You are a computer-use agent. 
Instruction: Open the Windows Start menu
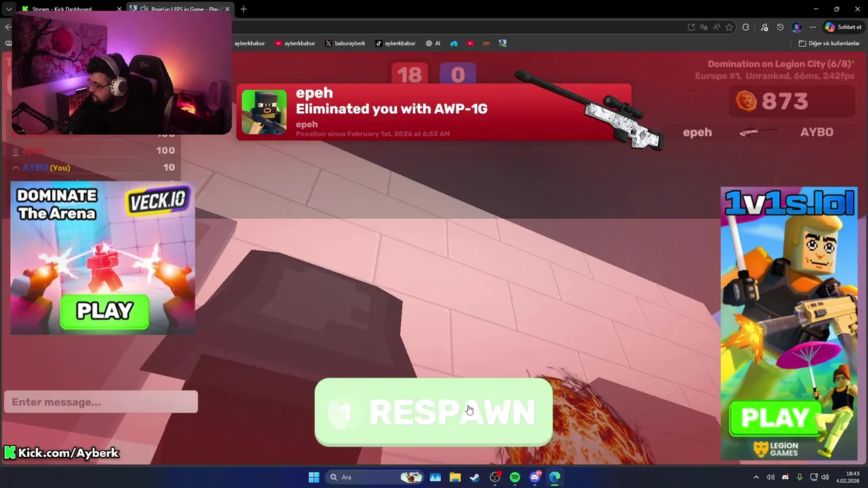click(314, 477)
